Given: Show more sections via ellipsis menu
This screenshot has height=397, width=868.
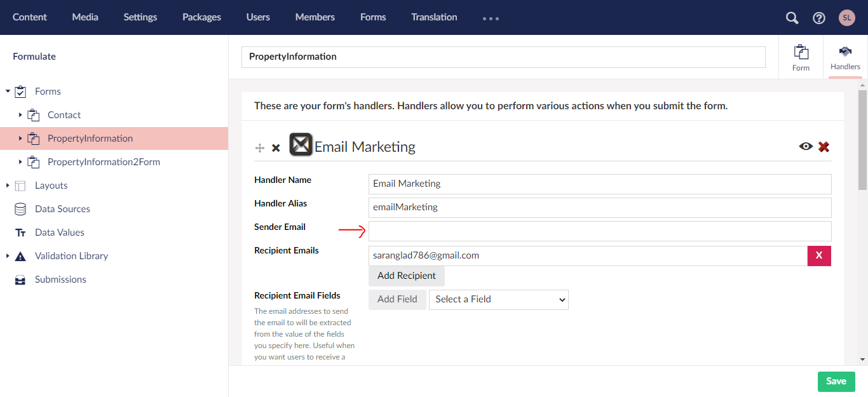Looking at the screenshot, I should point(491,18).
